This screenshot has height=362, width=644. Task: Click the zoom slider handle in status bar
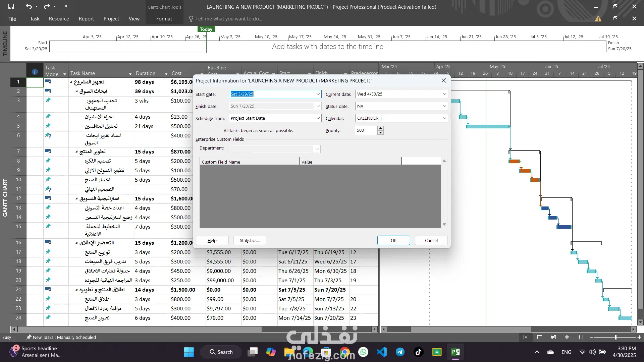(615, 337)
